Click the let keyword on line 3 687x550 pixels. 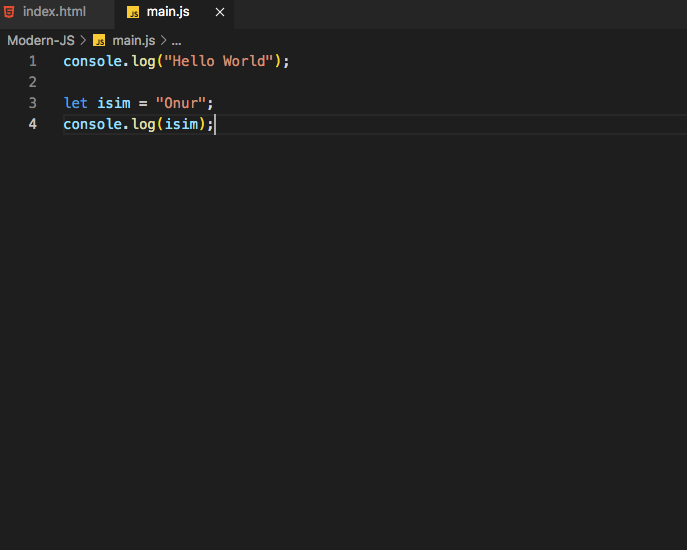75,103
